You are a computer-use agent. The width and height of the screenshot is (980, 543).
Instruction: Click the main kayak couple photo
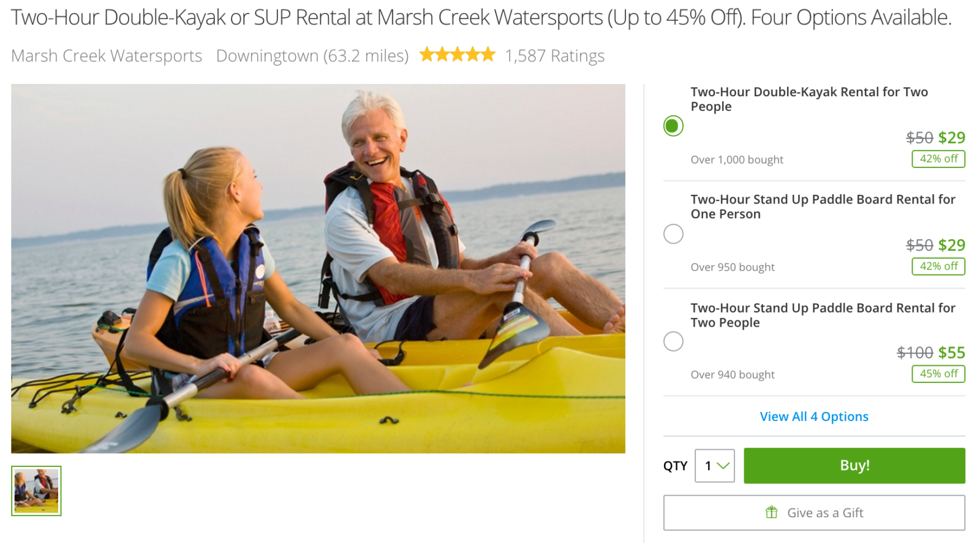pos(318,268)
